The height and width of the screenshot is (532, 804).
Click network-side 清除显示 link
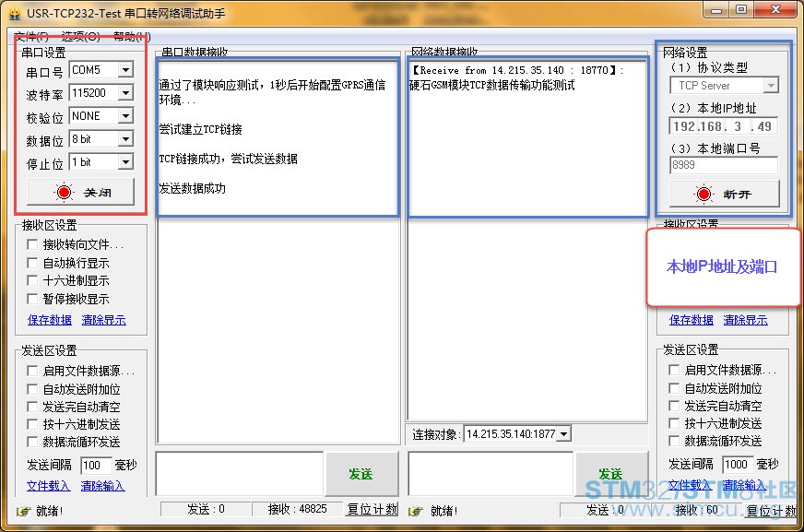coord(746,320)
